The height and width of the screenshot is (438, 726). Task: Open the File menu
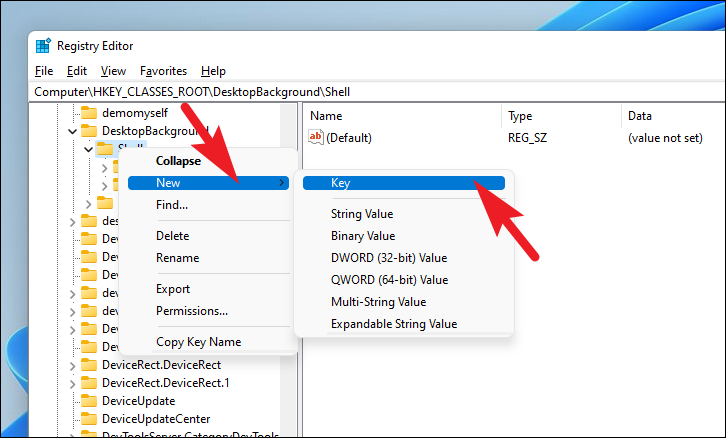coord(44,71)
